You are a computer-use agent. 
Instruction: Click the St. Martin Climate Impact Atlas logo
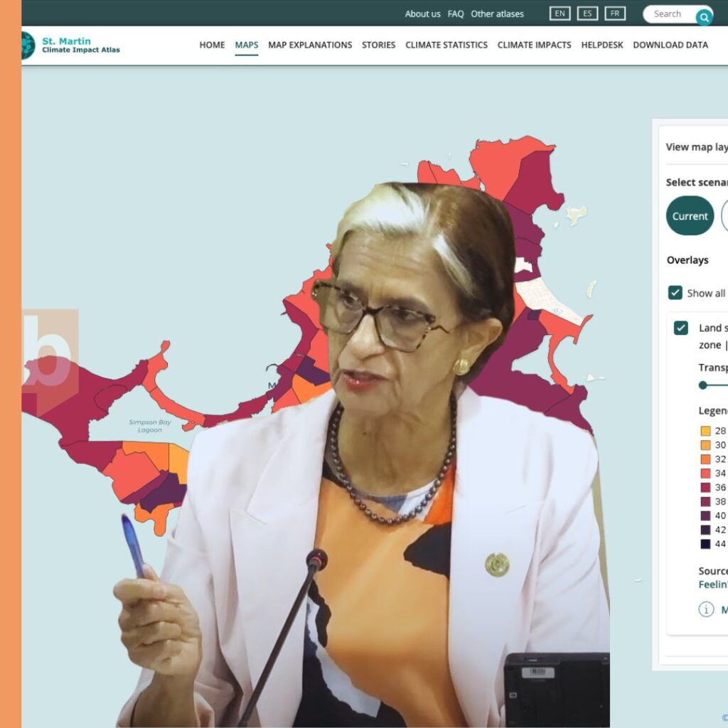pyautogui.click(x=71, y=45)
